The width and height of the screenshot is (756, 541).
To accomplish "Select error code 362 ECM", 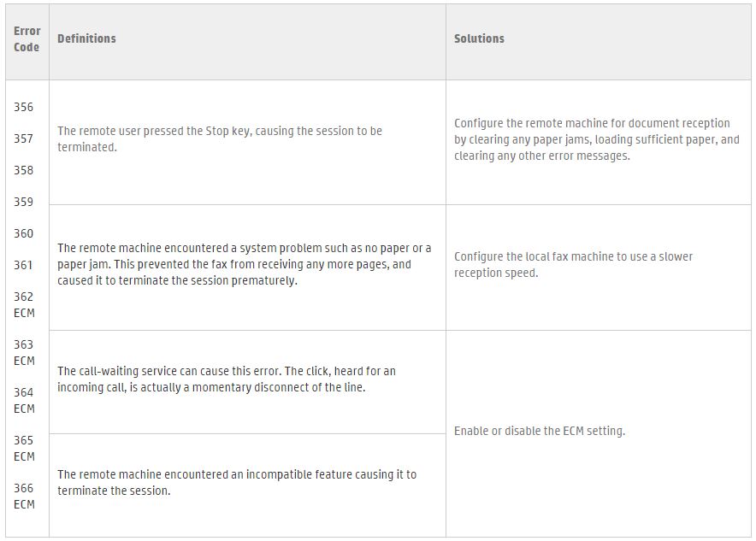I will click(24, 305).
